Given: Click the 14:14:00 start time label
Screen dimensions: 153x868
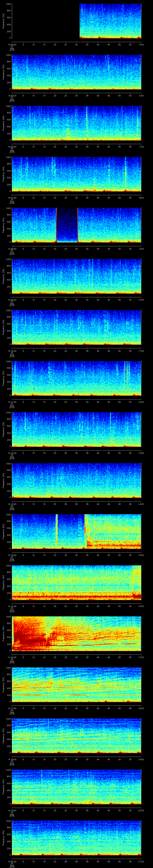Looking at the screenshot, I should (x=12, y=555).
